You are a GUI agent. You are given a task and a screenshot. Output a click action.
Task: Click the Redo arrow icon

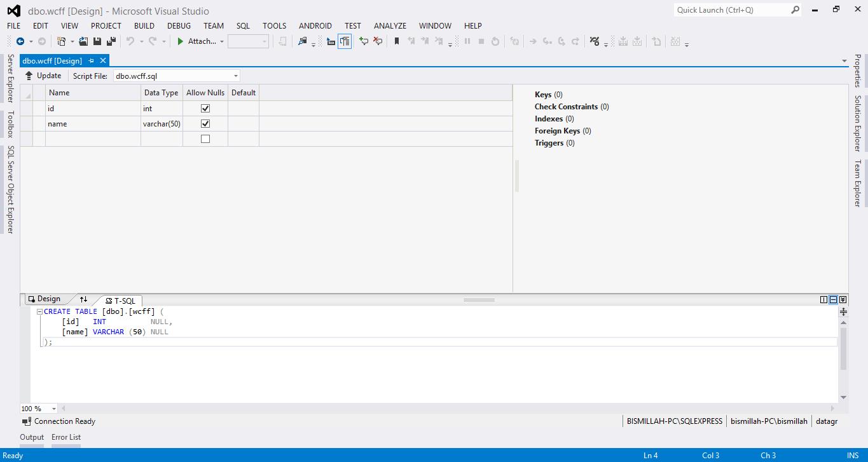coord(153,41)
